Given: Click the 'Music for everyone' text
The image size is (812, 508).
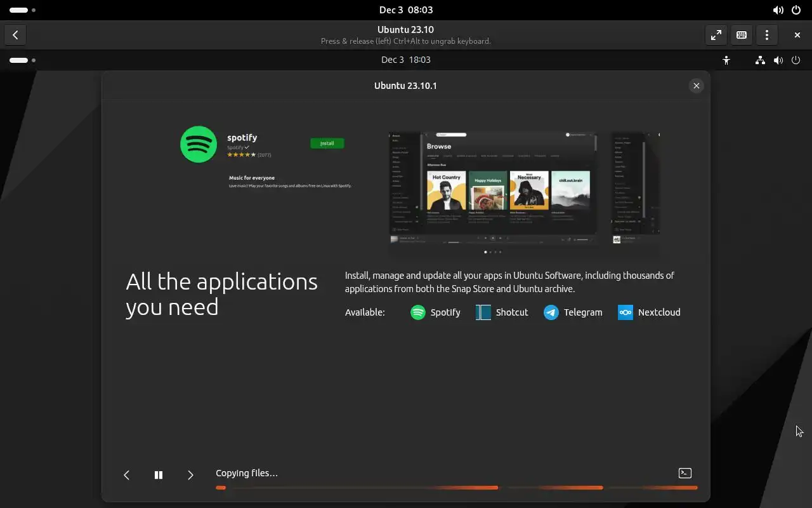Looking at the screenshot, I should [252, 178].
